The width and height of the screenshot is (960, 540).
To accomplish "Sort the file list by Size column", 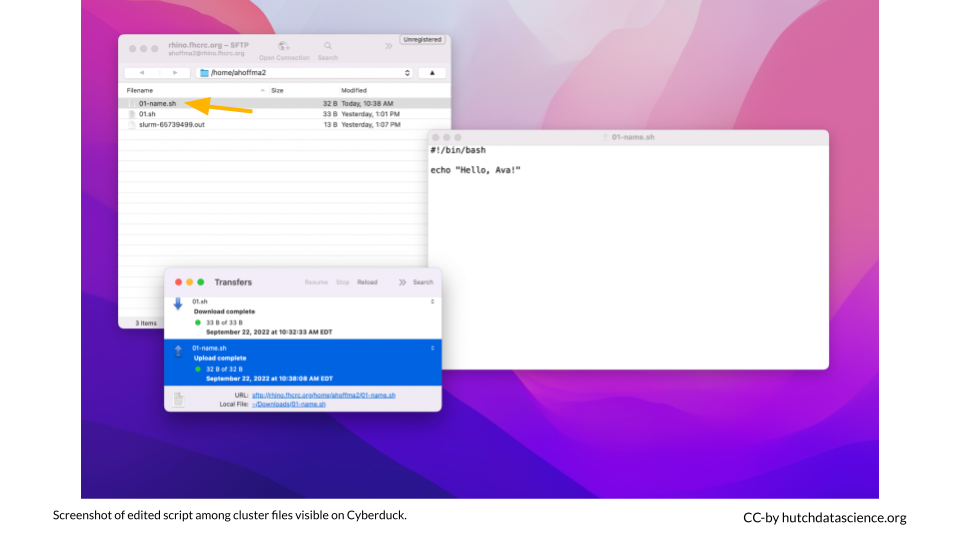I will pos(277,91).
